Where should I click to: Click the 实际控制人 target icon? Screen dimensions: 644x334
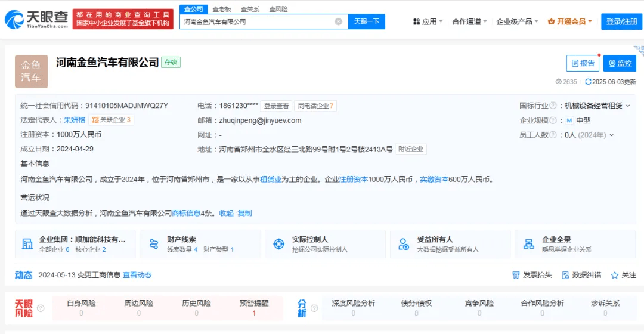coord(279,244)
